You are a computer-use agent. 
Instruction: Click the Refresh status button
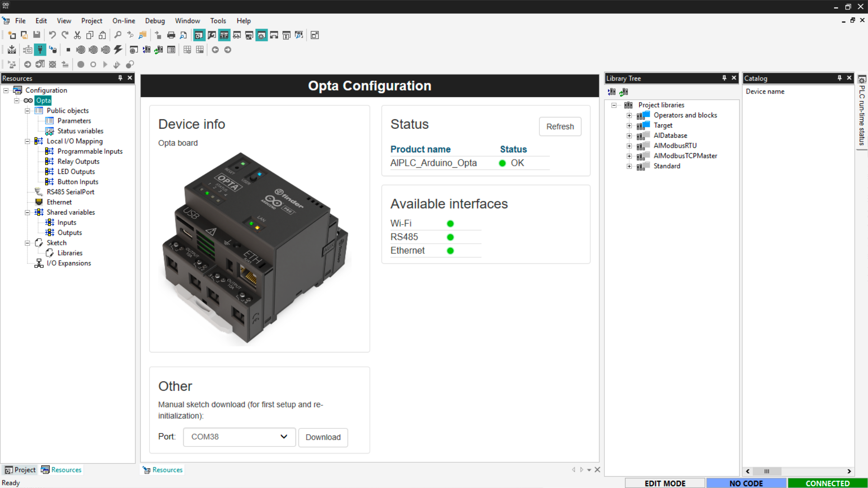pyautogui.click(x=560, y=127)
